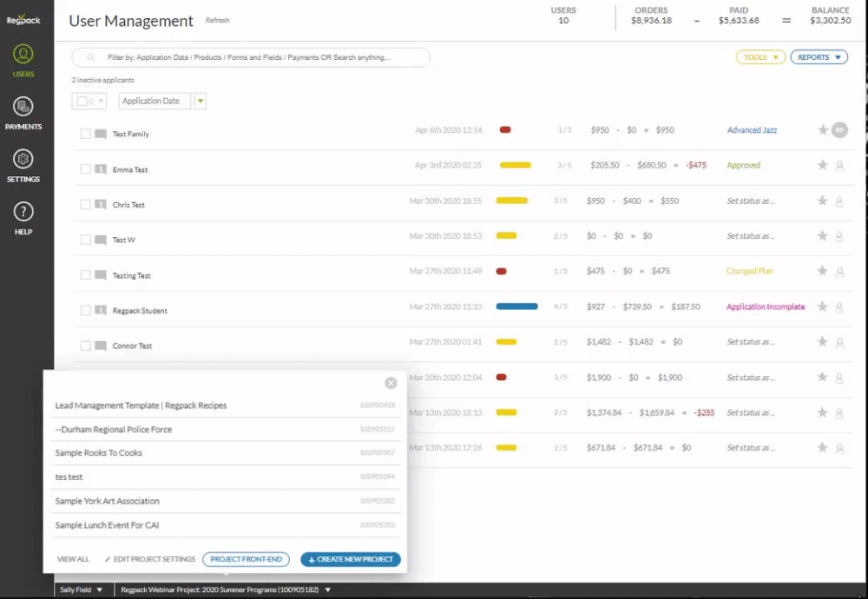The image size is (868, 599).
Task: Star the Chris Test row
Action: point(823,201)
